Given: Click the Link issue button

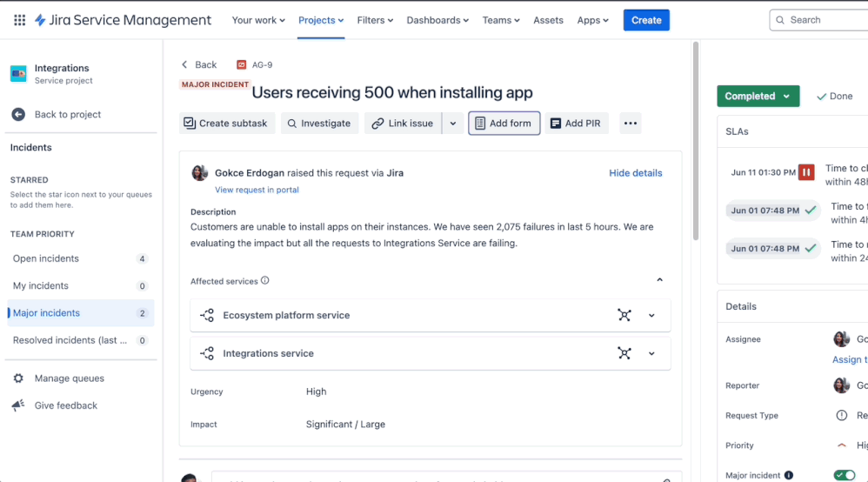Looking at the screenshot, I should pos(403,123).
